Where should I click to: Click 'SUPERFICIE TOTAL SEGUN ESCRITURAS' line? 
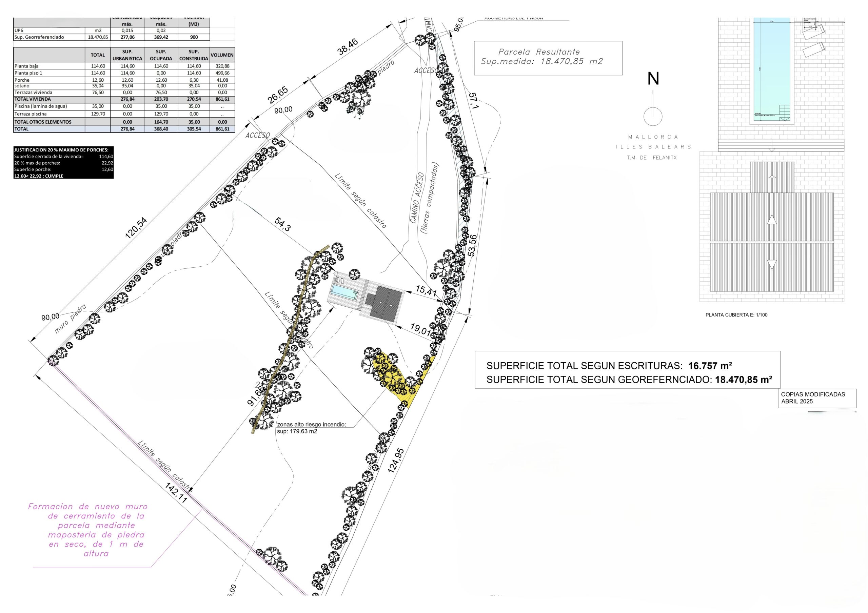point(609,365)
